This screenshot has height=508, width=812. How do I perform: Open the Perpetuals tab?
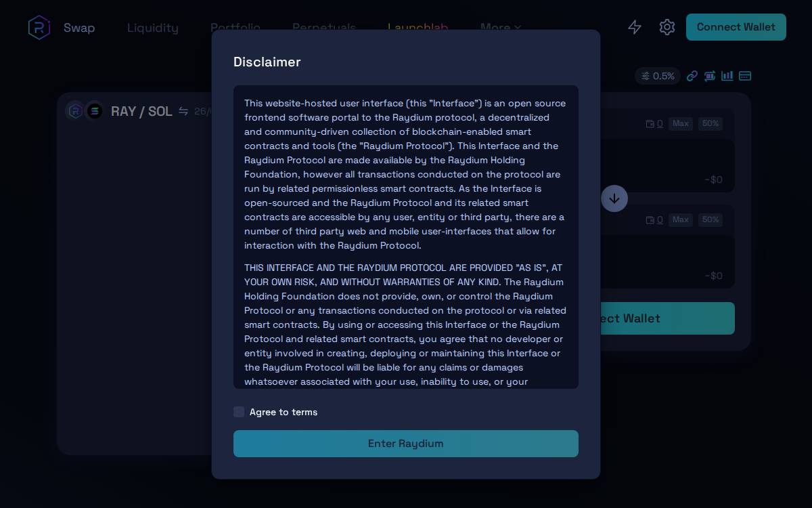[x=324, y=26]
